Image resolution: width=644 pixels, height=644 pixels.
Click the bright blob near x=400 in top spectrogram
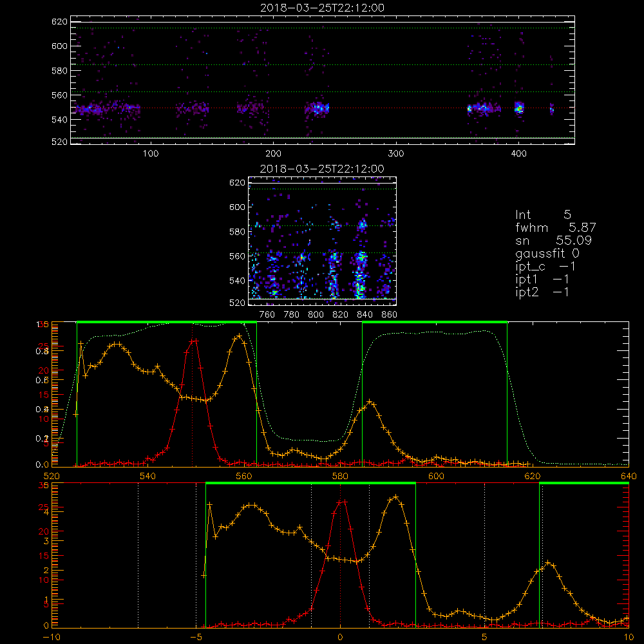point(520,108)
